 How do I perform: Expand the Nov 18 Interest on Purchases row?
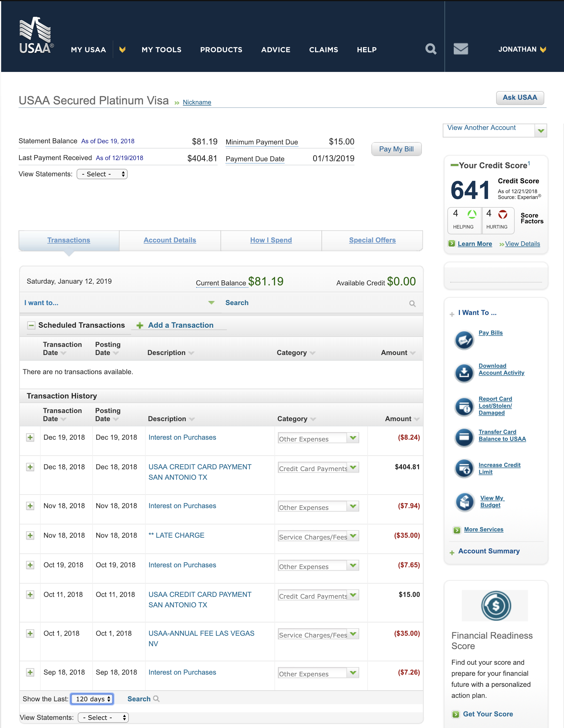(30, 506)
